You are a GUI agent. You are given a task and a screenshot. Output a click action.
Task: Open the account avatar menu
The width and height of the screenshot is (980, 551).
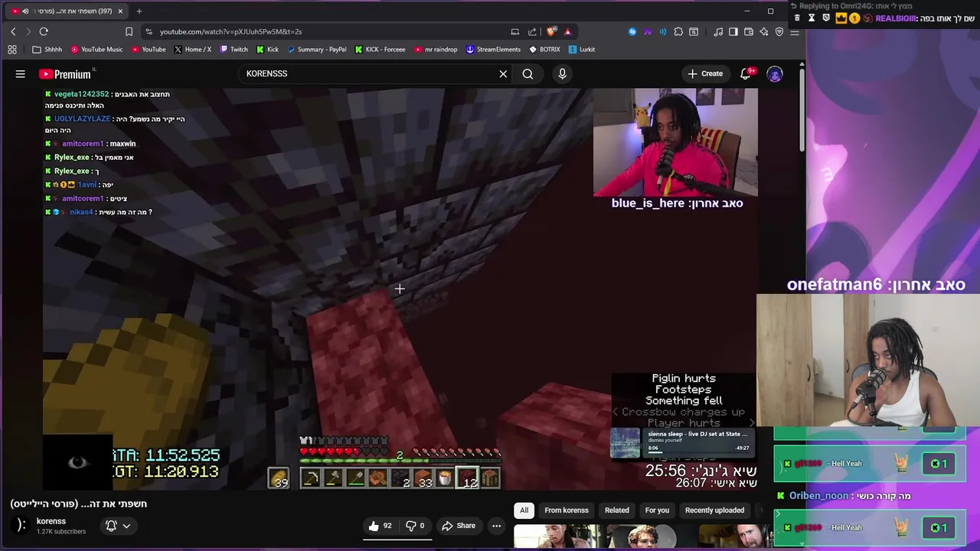coord(775,74)
